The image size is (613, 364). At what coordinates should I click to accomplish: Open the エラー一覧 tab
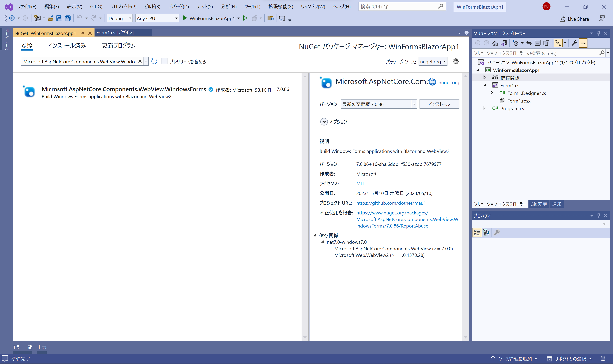[x=22, y=347]
